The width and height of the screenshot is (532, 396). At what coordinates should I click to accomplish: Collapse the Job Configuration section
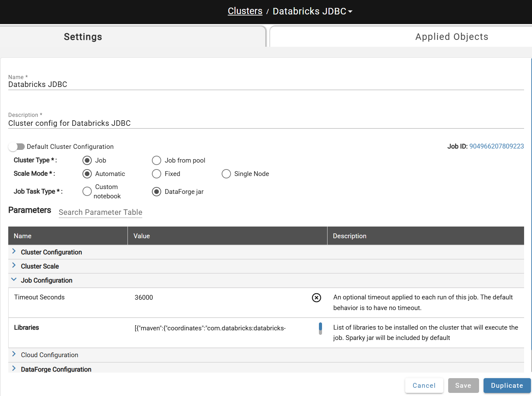14,279
